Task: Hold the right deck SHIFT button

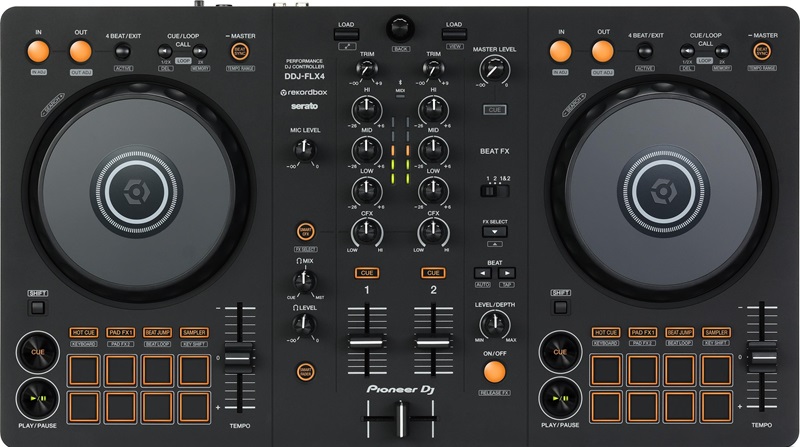Action: click(x=560, y=308)
